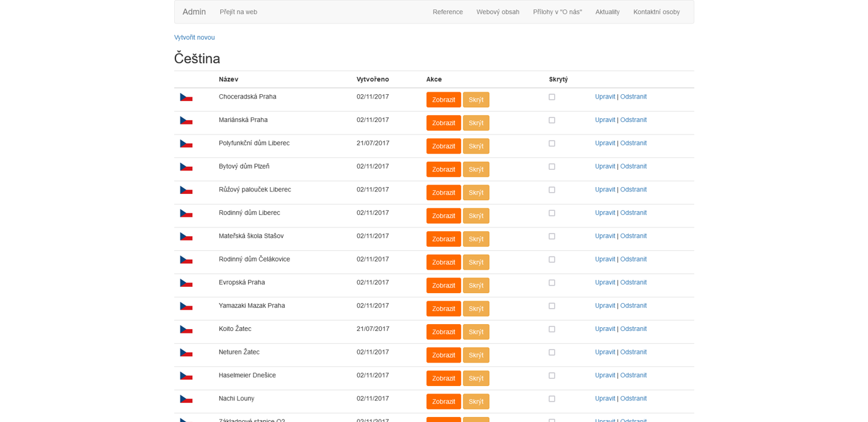Click the flag icon beside Mariánská Praha

point(186,120)
